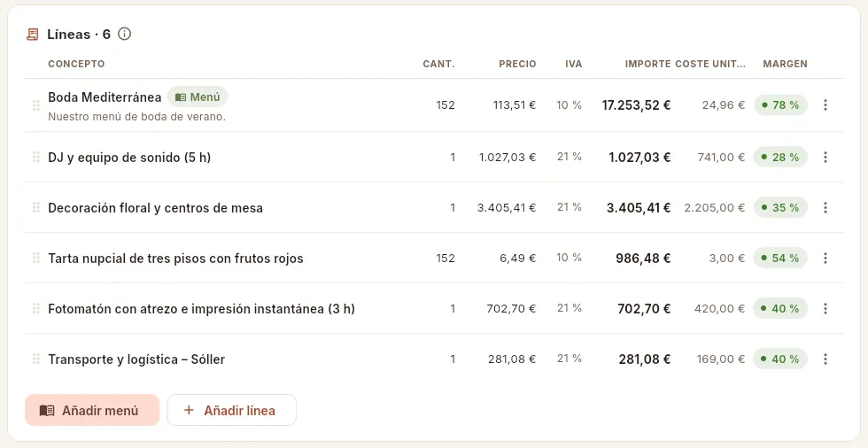Click price 281,08 € in Transporte row

[x=512, y=359]
